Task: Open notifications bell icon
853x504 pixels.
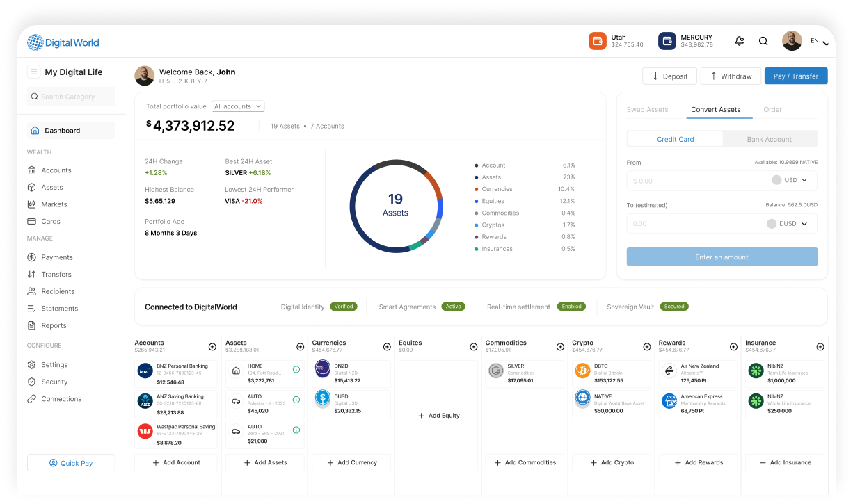Action: click(740, 41)
